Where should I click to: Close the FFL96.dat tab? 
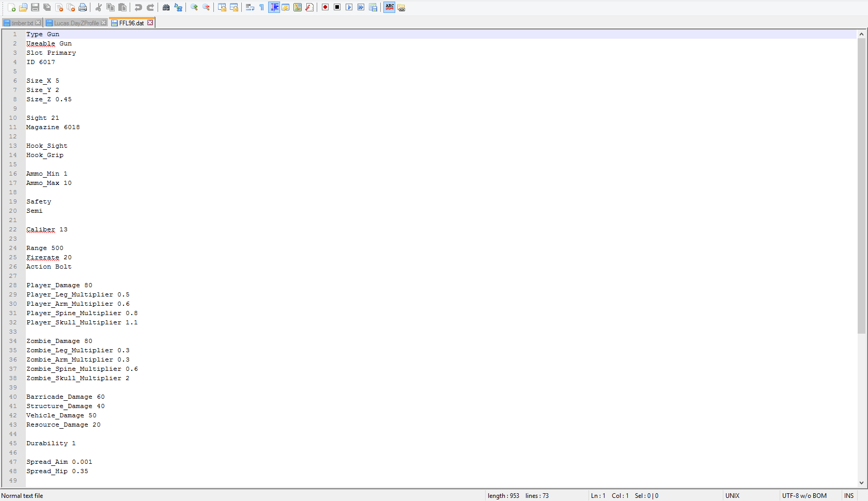click(x=150, y=23)
